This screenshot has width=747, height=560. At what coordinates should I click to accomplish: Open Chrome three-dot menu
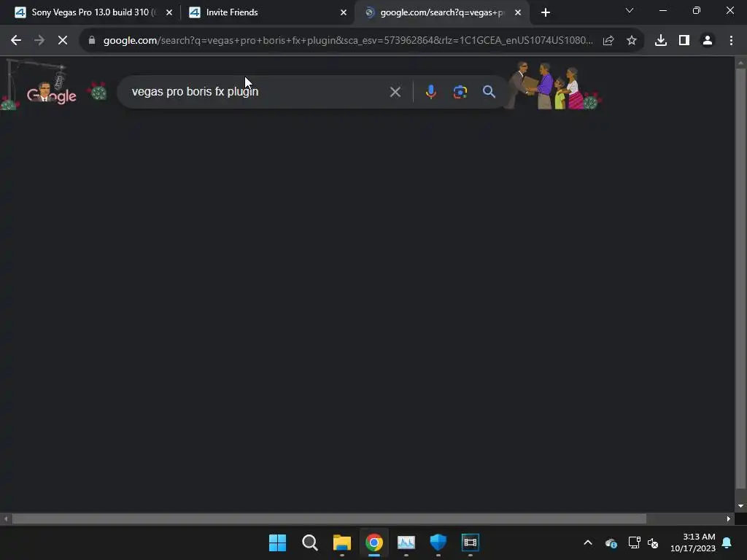(731, 41)
